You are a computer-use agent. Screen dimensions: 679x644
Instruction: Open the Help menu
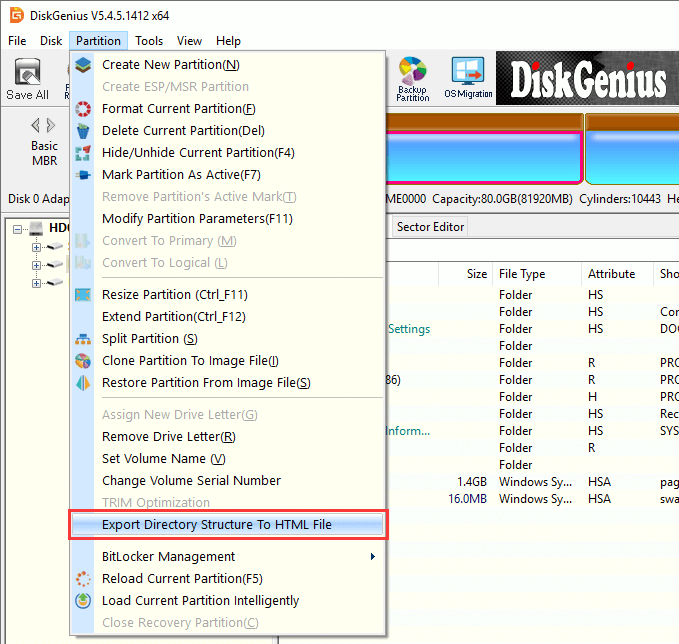pos(228,41)
